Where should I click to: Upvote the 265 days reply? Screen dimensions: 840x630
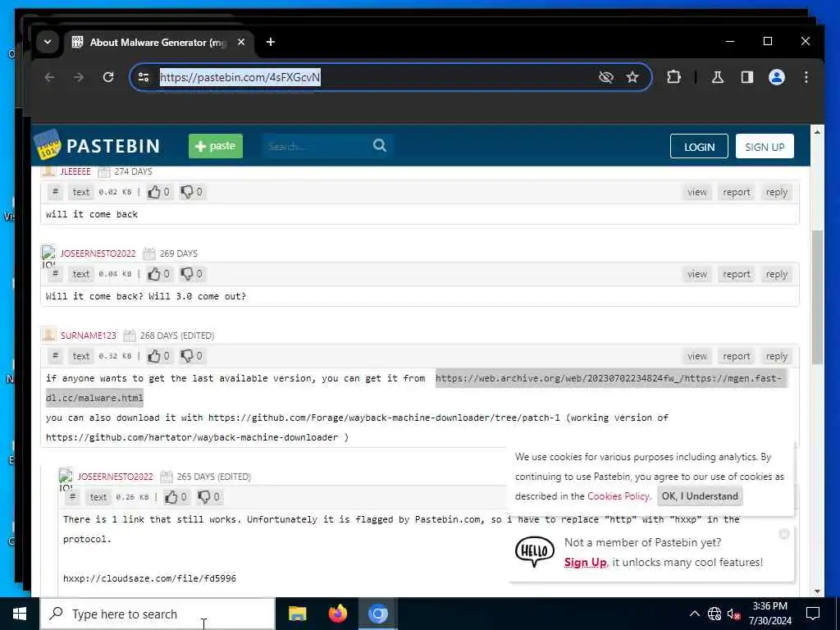176,496
